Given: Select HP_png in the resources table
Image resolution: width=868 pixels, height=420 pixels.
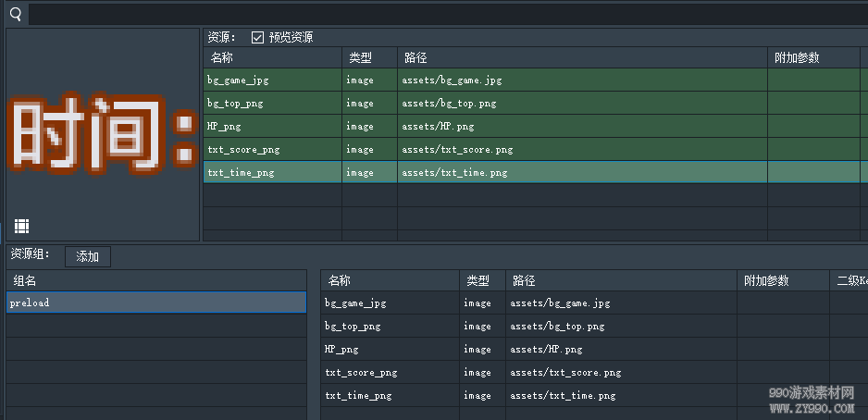Looking at the screenshot, I should [224, 127].
